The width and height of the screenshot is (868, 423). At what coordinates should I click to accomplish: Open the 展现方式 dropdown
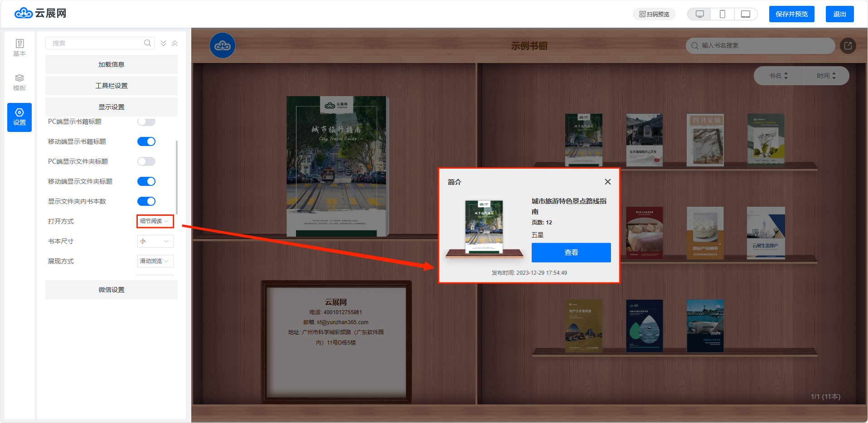pyautogui.click(x=155, y=261)
